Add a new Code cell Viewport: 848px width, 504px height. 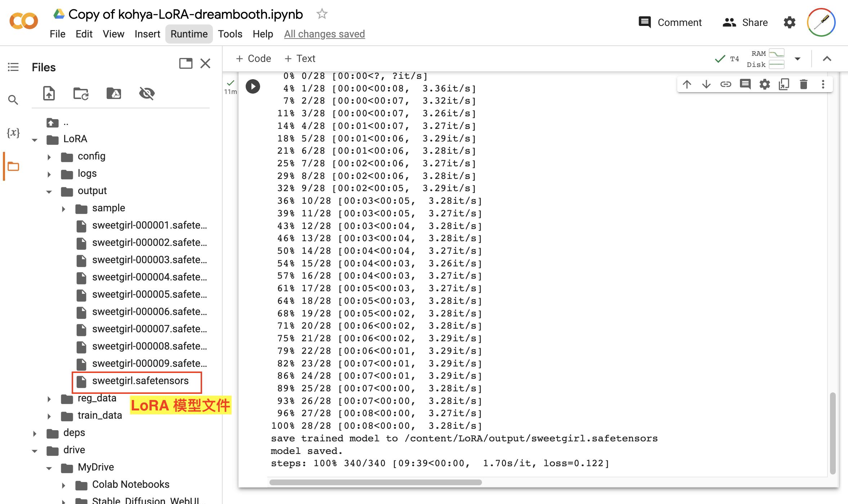point(253,58)
